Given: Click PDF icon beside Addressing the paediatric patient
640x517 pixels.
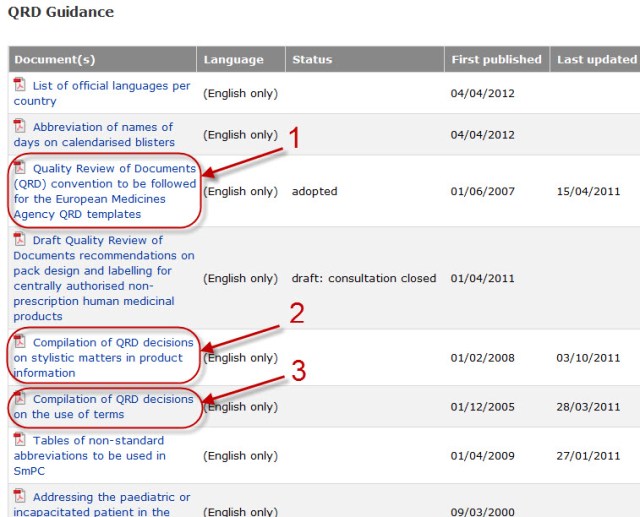Looking at the screenshot, I should pyautogui.click(x=20, y=496).
